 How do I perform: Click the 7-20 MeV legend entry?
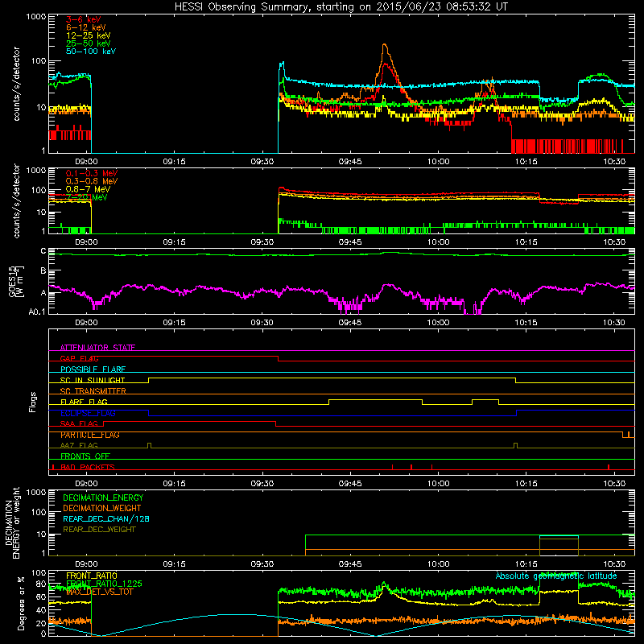[x=86, y=197]
